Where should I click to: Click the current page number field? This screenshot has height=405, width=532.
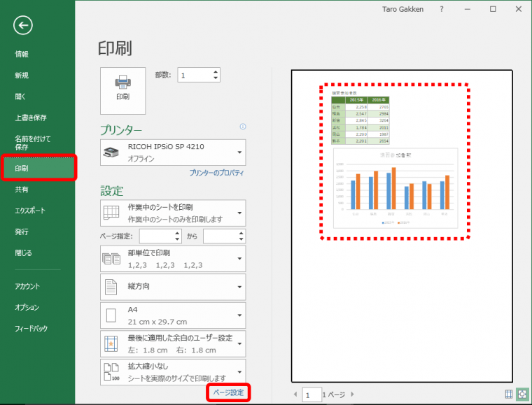311,395
